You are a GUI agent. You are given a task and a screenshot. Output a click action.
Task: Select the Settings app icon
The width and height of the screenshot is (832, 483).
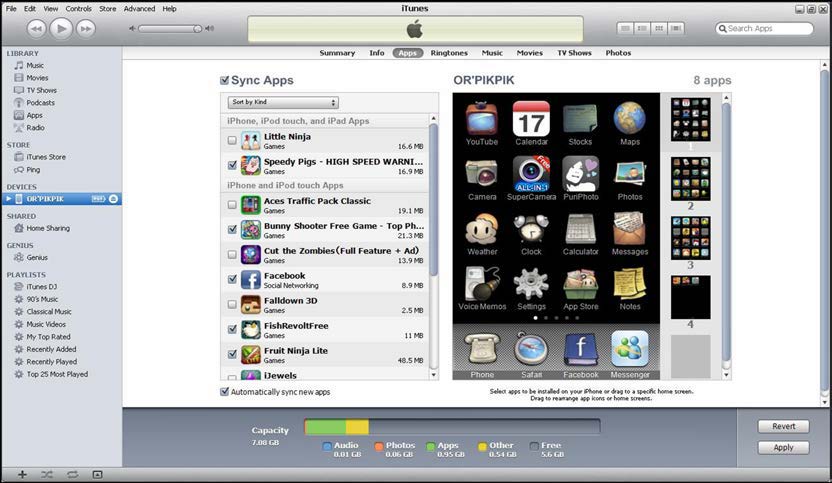pos(531,284)
